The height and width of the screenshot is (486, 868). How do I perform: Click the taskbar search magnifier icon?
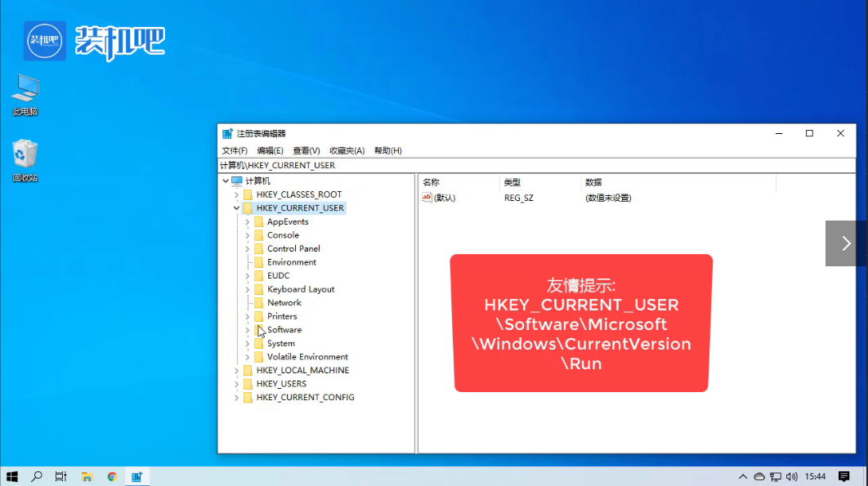(37, 476)
